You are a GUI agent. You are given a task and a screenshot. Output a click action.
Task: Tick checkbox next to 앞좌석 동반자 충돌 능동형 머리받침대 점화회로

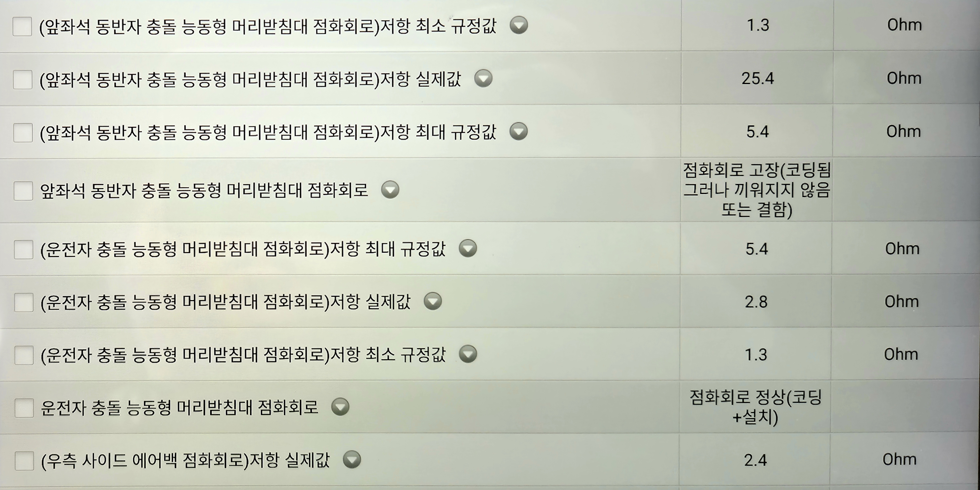[x=23, y=190]
